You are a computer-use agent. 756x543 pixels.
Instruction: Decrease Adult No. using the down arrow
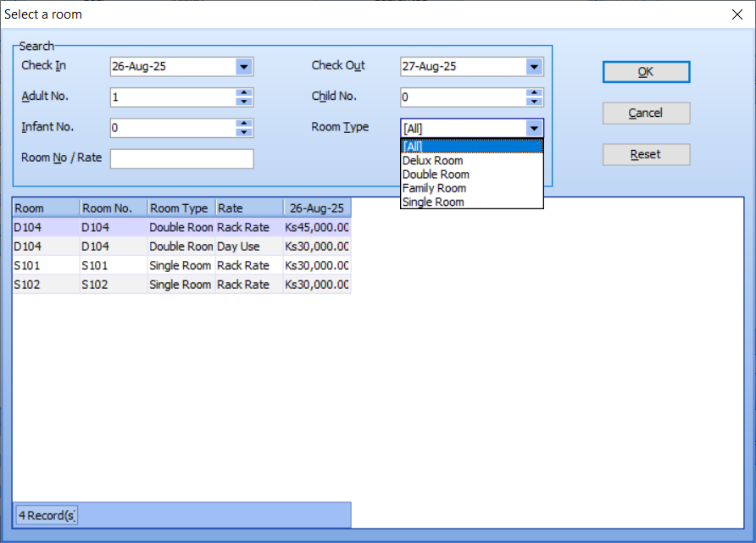coord(244,101)
